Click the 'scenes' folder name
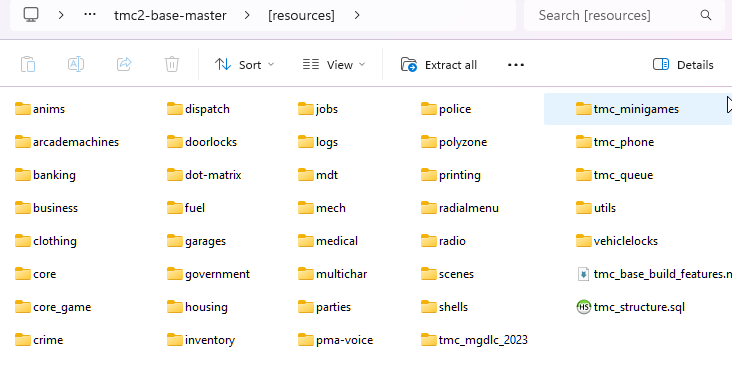The width and height of the screenshot is (732, 377). (456, 274)
